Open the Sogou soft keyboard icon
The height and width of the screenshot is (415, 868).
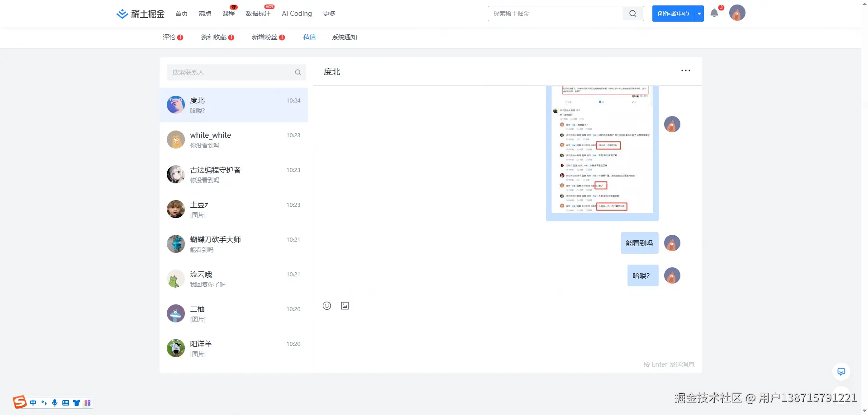pyautogui.click(x=66, y=402)
